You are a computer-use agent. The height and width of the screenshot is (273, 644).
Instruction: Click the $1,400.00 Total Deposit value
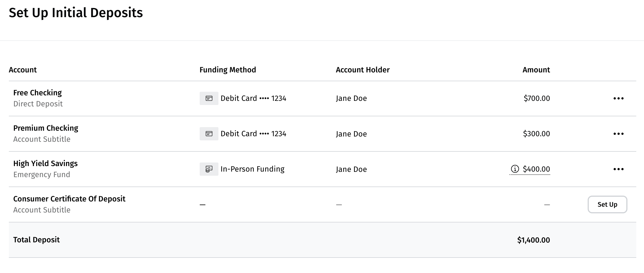tap(533, 240)
